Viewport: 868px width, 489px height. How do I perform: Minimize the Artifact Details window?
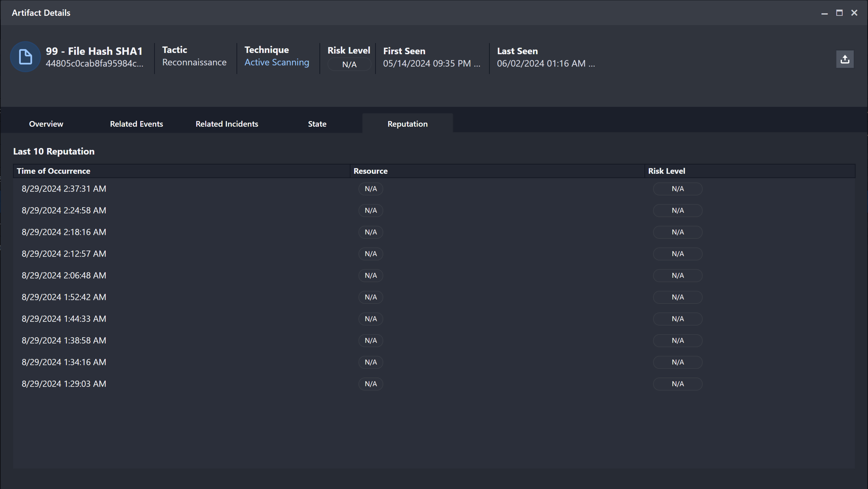825,13
